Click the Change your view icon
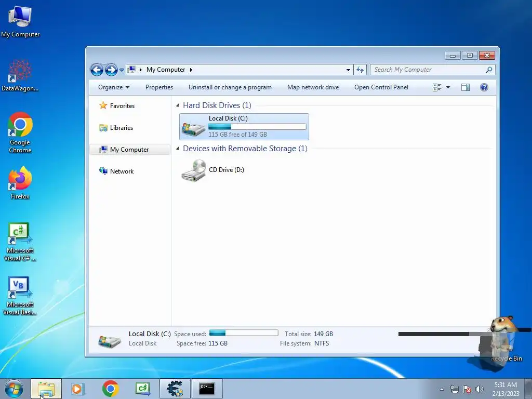532x399 pixels. pyautogui.click(x=437, y=87)
